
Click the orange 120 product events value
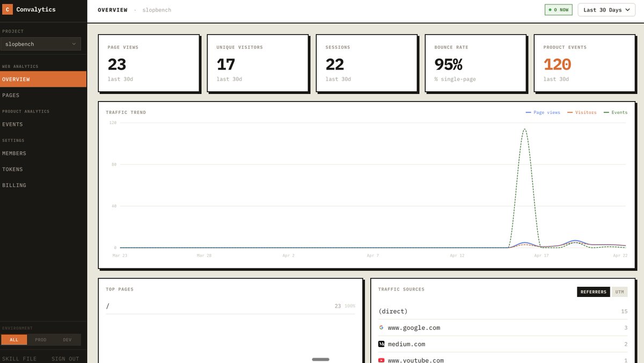pyautogui.click(x=557, y=64)
